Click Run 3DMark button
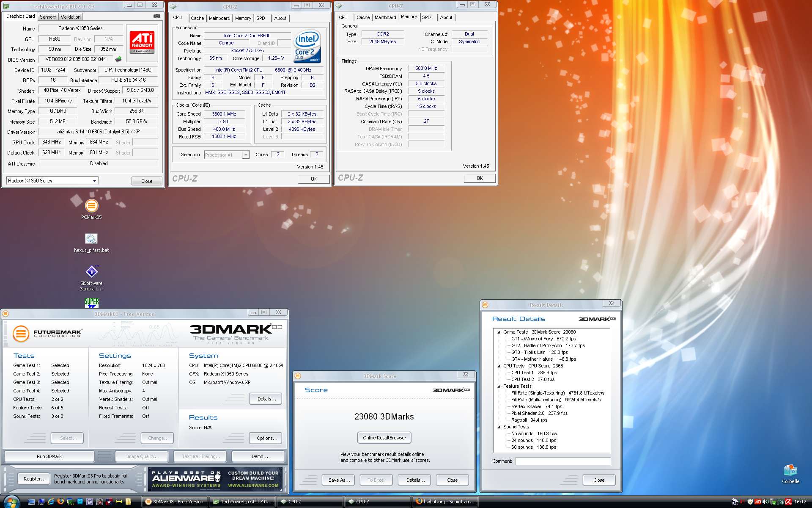This screenshot has width=812, height=508. click(49, 456)
